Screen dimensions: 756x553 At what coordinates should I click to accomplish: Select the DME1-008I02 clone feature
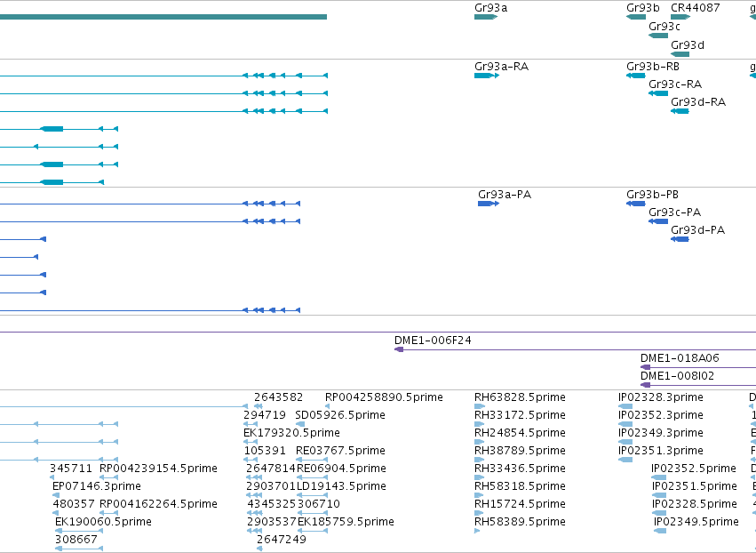pyautogui.click(x=698, y=385)
